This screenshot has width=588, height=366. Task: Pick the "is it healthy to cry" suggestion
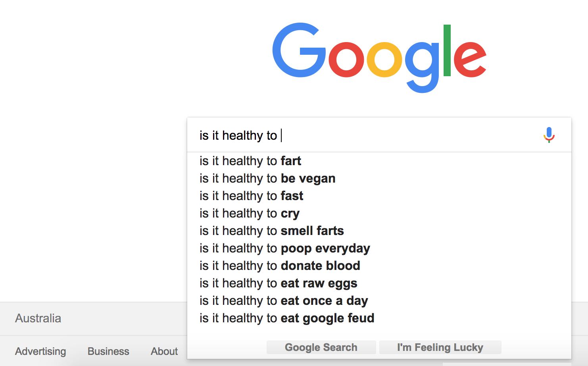tap(250, 213)
